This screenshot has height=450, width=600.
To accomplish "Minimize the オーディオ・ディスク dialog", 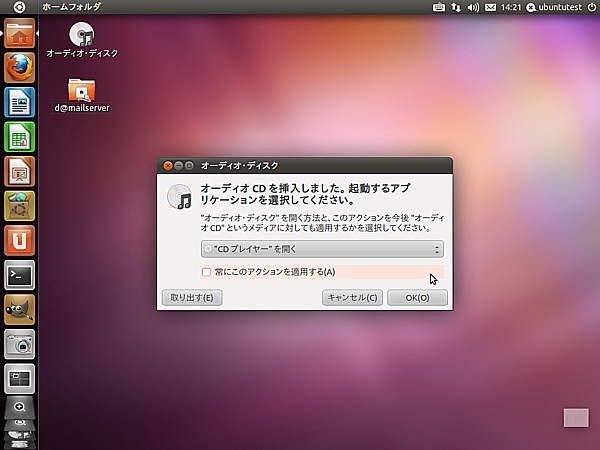I will [x=178, y=166].
